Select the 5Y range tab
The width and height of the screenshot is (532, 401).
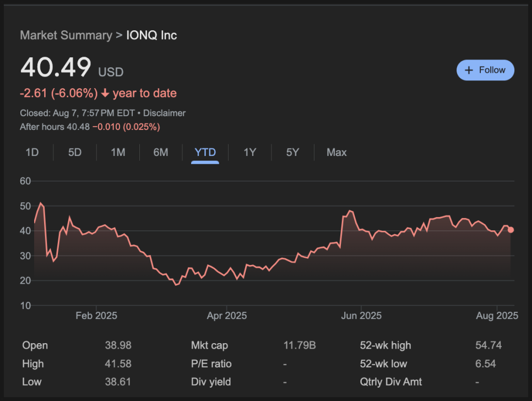[292, 153]
